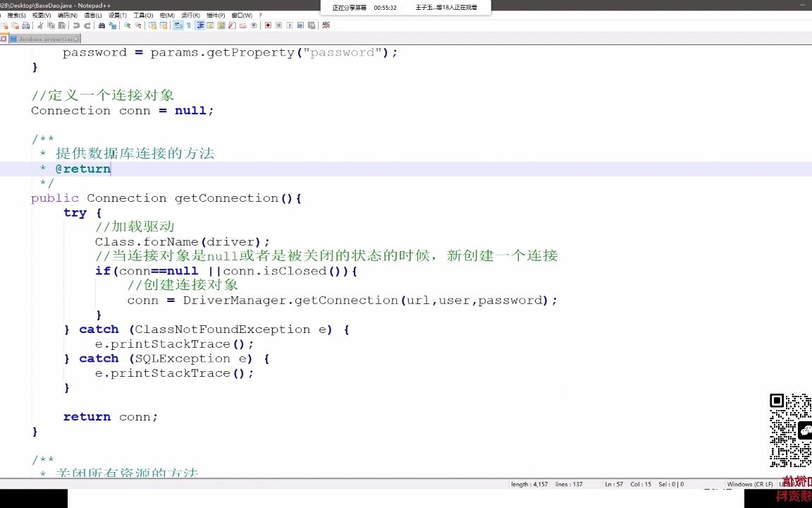Click the Print icon
Image resolution: width=812 pixels, height=508 pixels.
click(25, 25)
